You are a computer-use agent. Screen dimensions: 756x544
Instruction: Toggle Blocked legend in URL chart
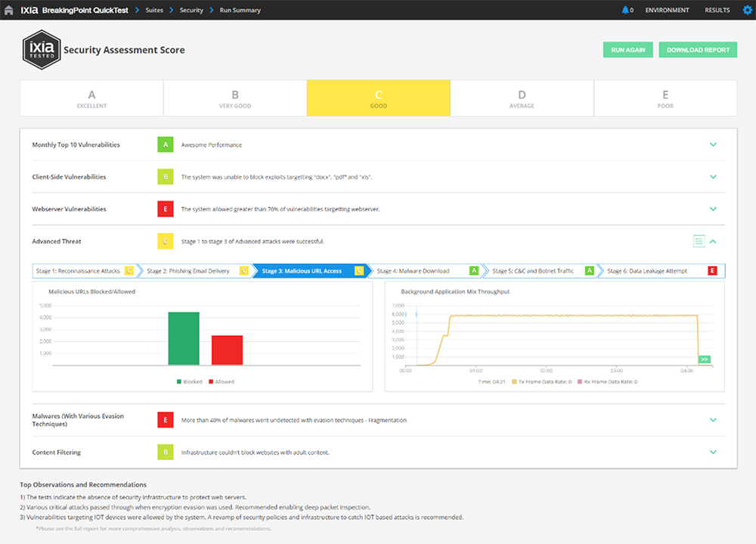tap(190, 382)
